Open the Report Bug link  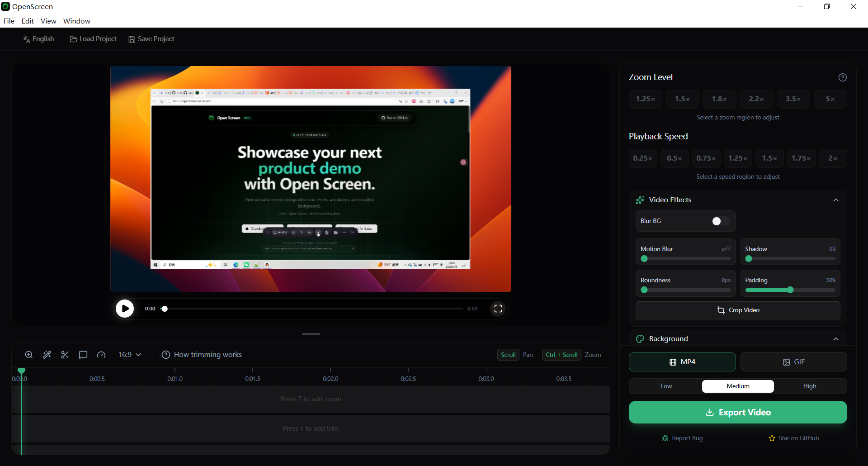coord(682,438)
